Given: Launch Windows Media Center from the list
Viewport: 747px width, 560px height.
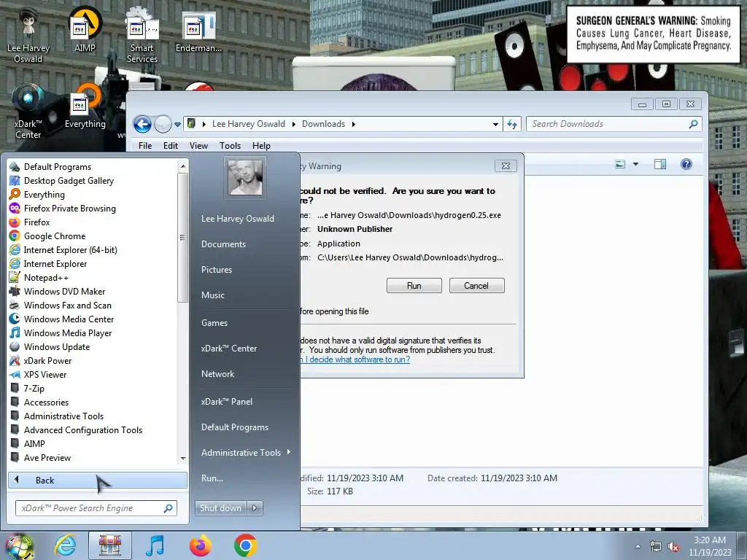Looking at the screenshot, I should pos(69,319).
